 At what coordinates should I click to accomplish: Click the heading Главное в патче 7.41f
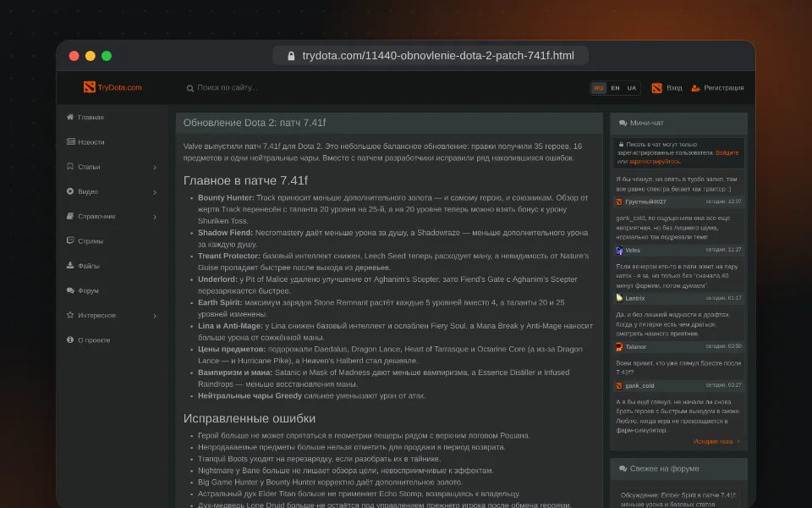click(x=245, y=180)
